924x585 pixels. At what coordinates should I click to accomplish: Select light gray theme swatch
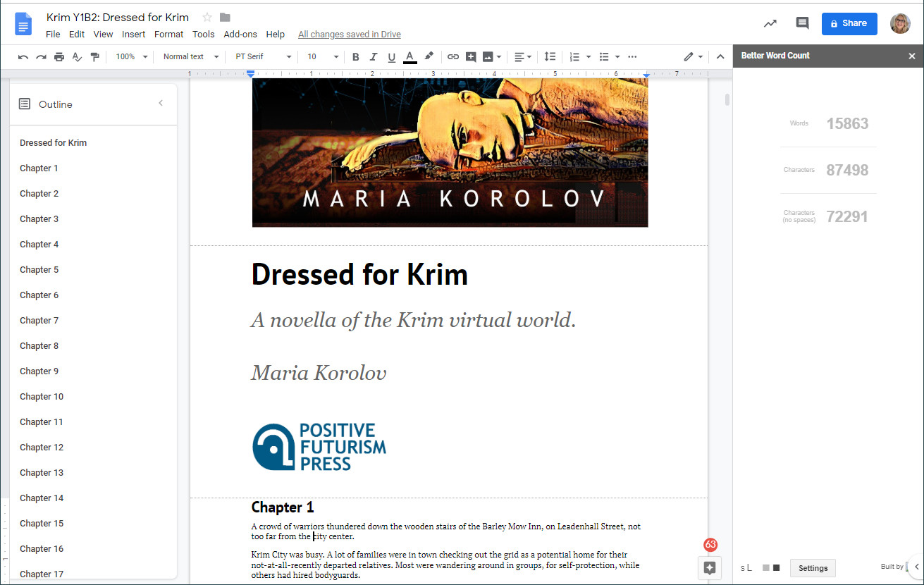(765, 568)
